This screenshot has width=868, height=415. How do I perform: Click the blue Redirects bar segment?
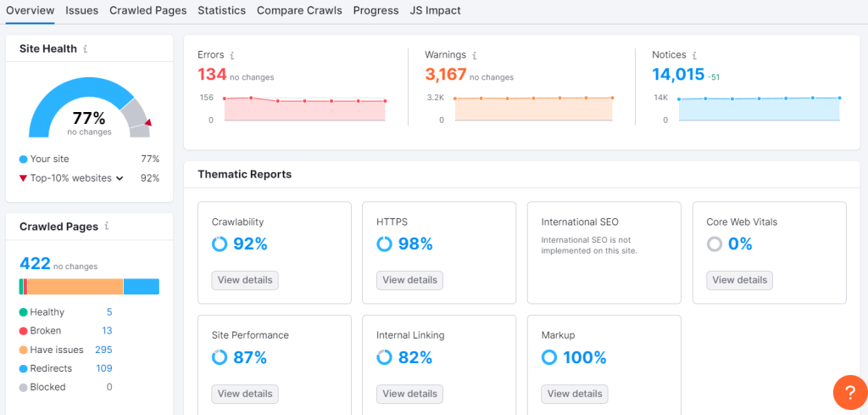[x=142, y=287]
